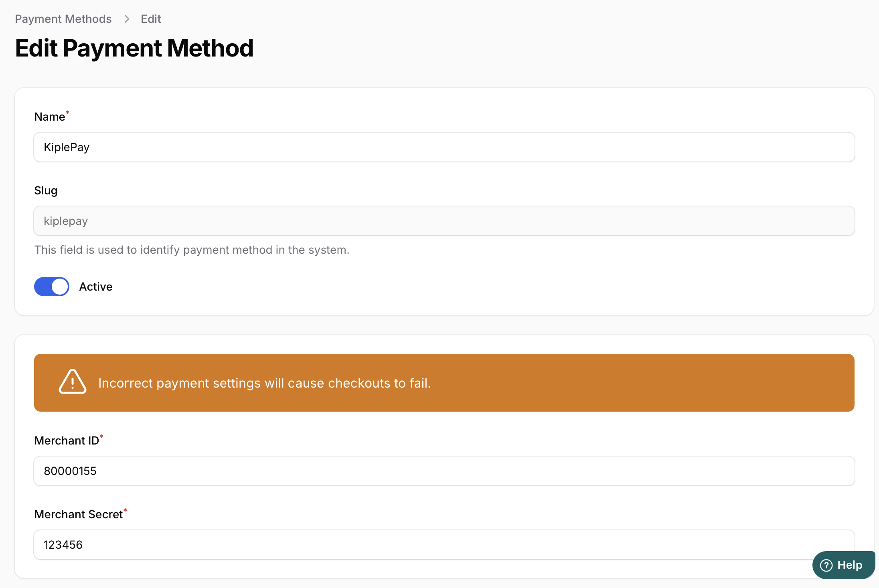
Task: Click the Active label text
Action: tap(95, 287)
